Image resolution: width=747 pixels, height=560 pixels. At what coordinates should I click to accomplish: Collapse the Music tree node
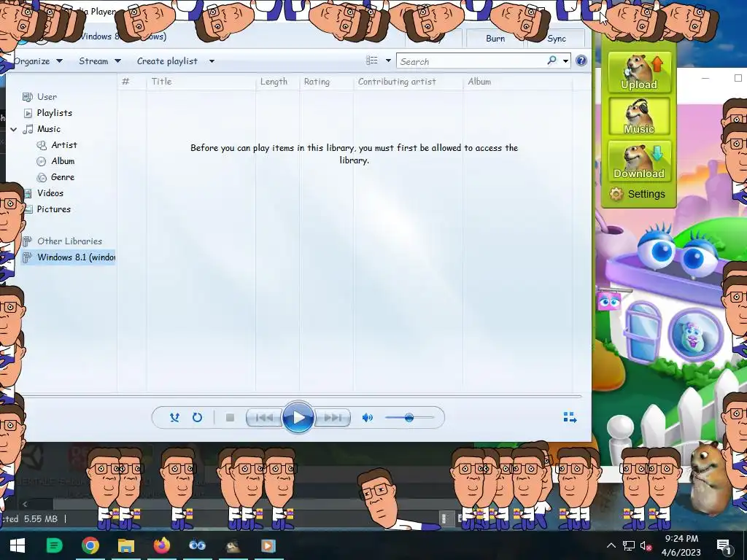click(14, 129)
